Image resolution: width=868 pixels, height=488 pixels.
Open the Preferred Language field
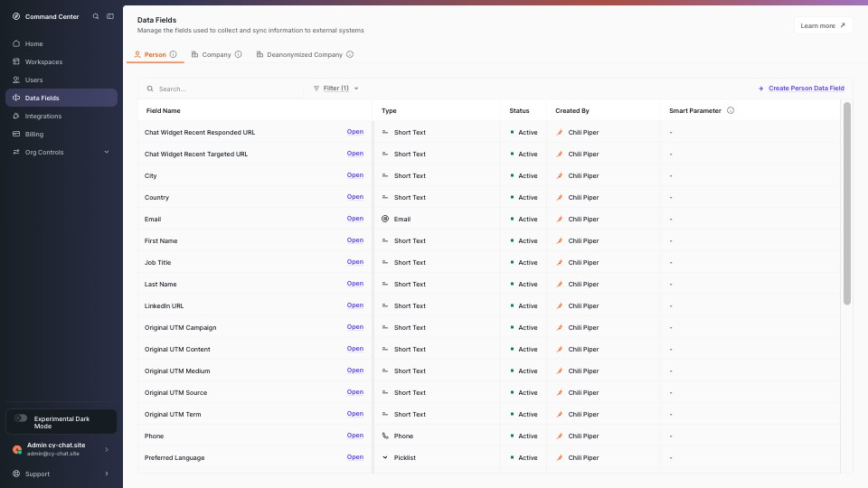(354, 457)
